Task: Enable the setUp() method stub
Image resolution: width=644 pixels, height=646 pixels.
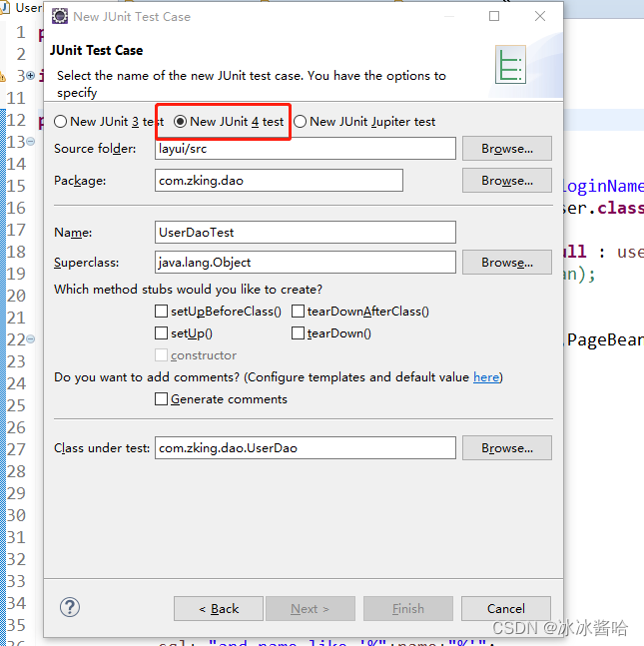Action: tap(161, 332)
